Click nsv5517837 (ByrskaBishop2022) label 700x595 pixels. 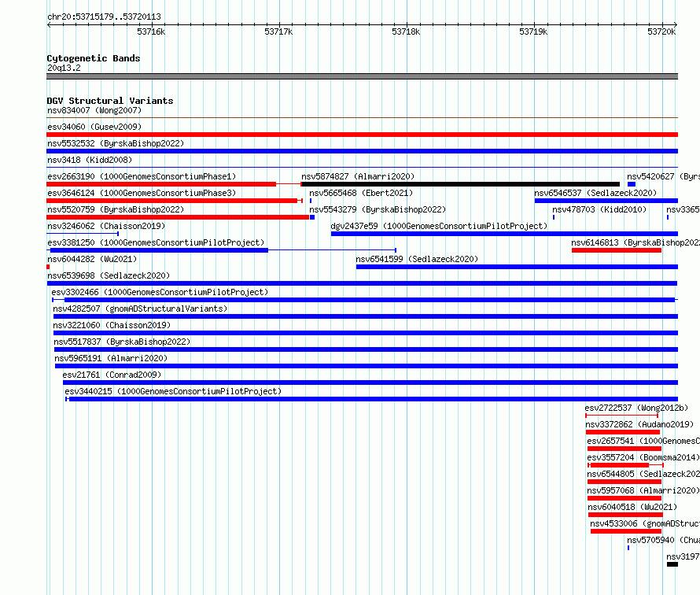pyautogui.click(x=122, y=342)
